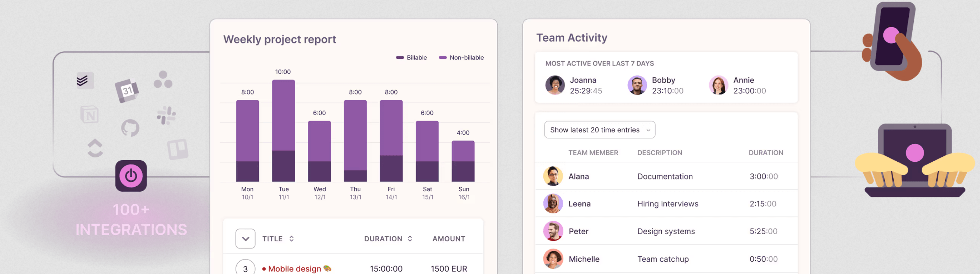Viewport: 980px width, 274px height.
Task: Click Leena's avatar in time entries
Action: tap(553, 204)
